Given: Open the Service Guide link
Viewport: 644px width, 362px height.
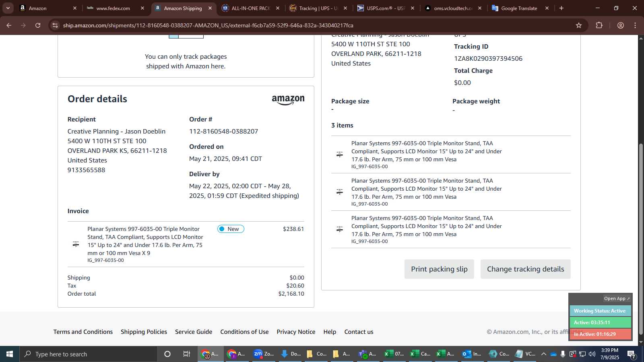Looking at the screenshot, I should pyautogui.click(x=194, y=332).
